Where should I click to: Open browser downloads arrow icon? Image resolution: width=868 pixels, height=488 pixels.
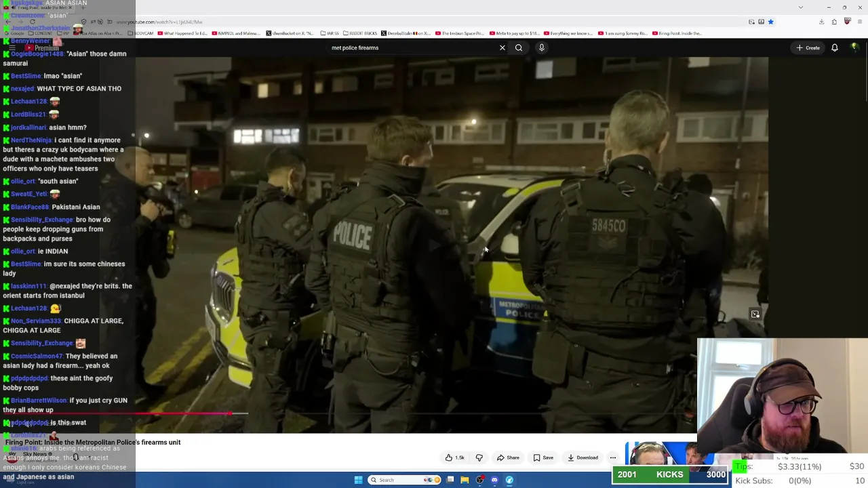pyautogui.click(x=821, y=22)
